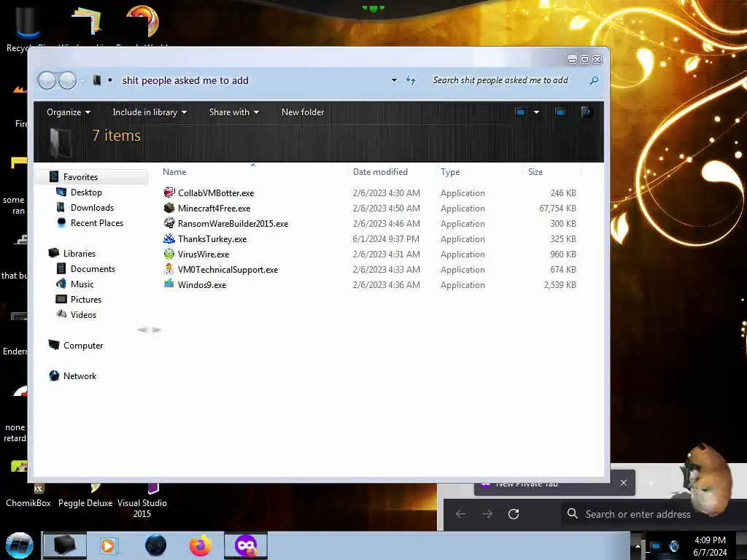747x560 pixels.
Task: Select the Minecraft4Free.exe file icon
Action: pyautogui.click(x=169, y=208)
